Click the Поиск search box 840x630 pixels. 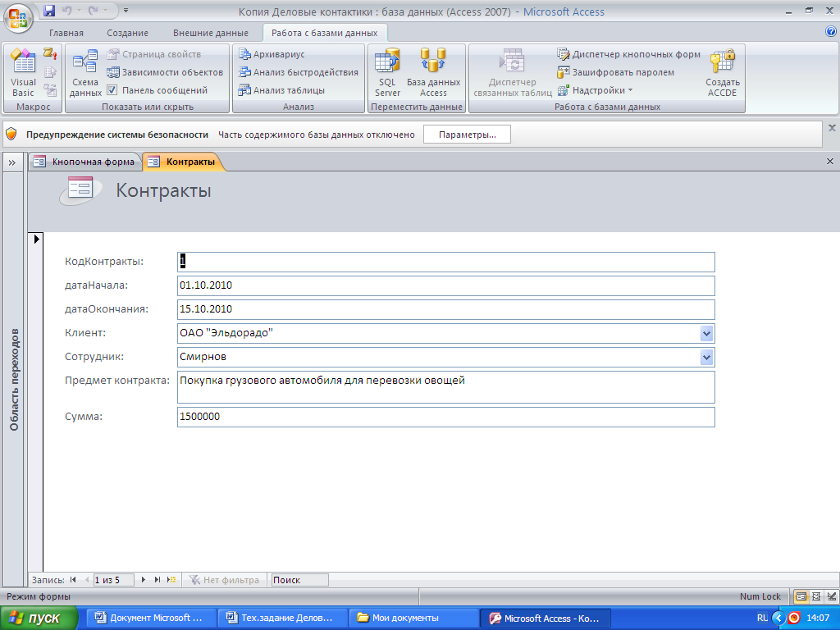click(x=299, y=580)
